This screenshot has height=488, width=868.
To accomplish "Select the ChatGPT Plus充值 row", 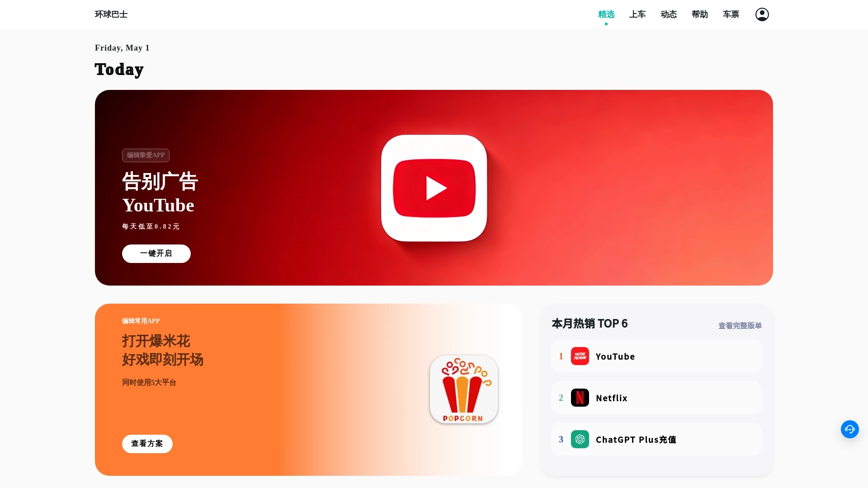I will point(656,439).
